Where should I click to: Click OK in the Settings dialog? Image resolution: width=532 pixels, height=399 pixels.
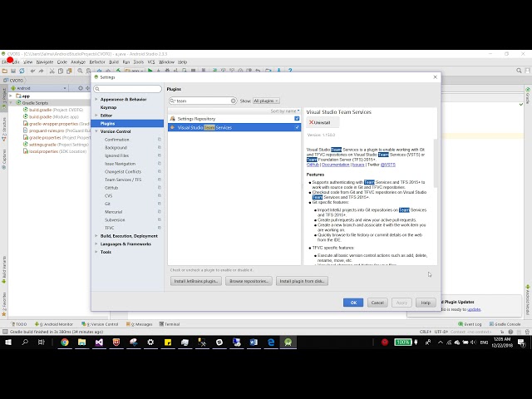click(353, 303)
